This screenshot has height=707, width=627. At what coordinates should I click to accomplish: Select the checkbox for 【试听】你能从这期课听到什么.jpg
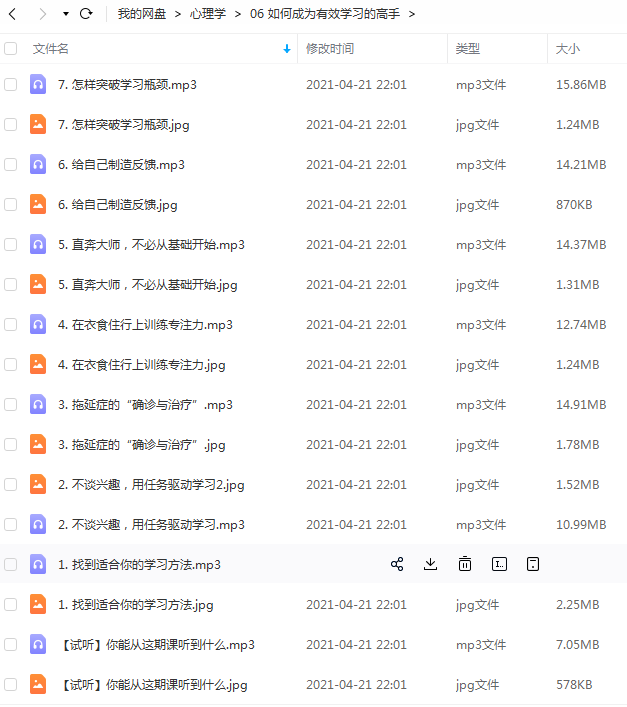(x=11, y=684)
